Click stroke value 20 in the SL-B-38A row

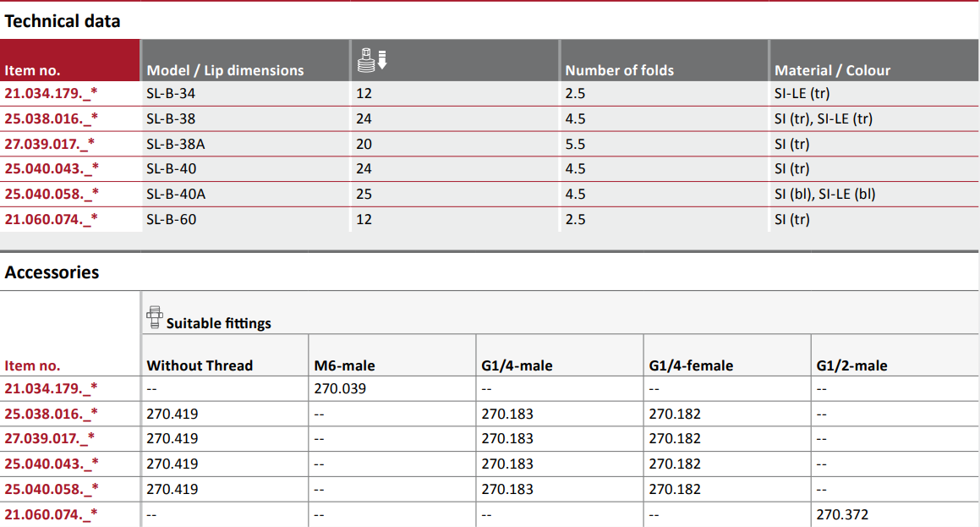point(364,145)
